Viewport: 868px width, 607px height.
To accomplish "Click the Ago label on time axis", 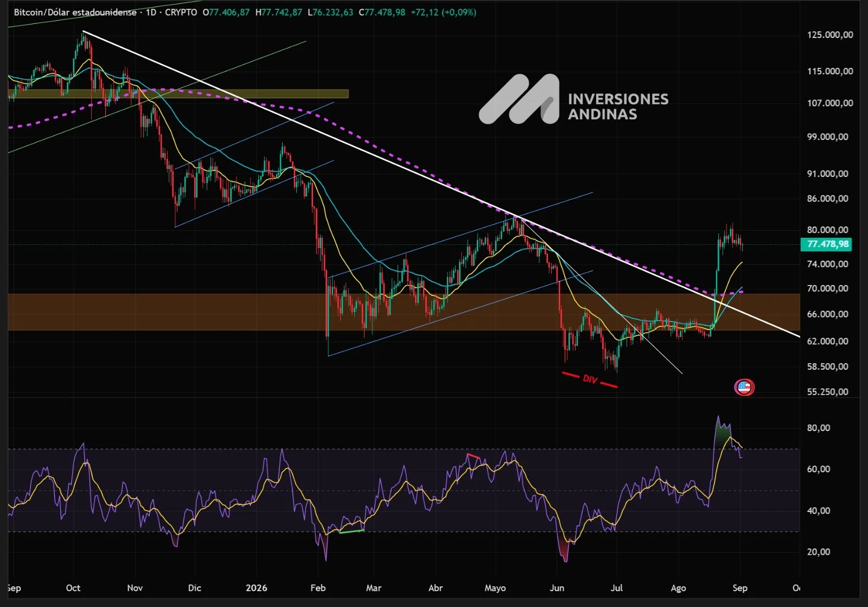I will coord(678,588).
